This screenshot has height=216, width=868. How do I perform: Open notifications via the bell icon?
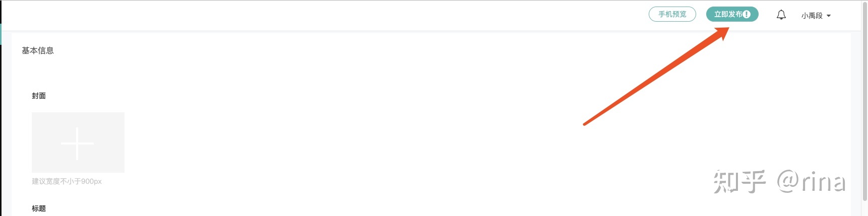point(781,15)
